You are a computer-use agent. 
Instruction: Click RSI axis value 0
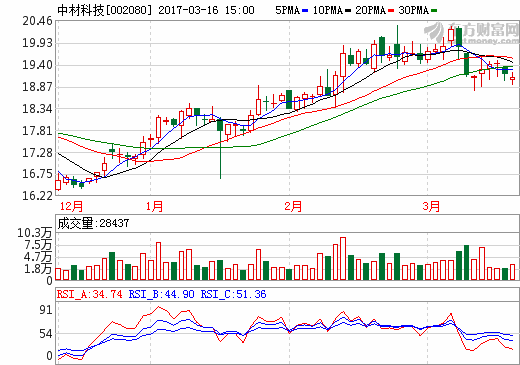(x=49, y=356)
